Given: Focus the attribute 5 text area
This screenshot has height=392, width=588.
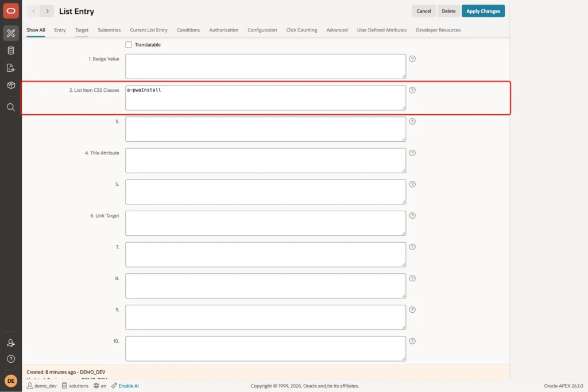Looking at the screenshot, I should tap(265, 192).
